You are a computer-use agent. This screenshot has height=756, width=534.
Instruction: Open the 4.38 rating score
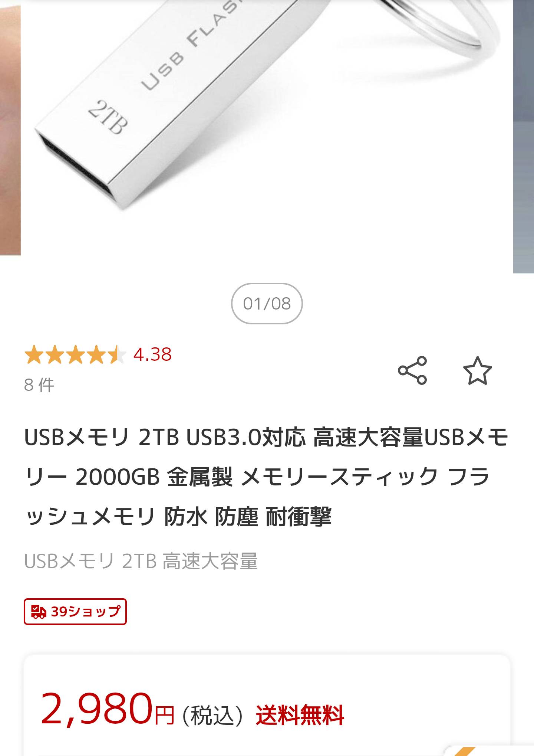coord(152,354)
